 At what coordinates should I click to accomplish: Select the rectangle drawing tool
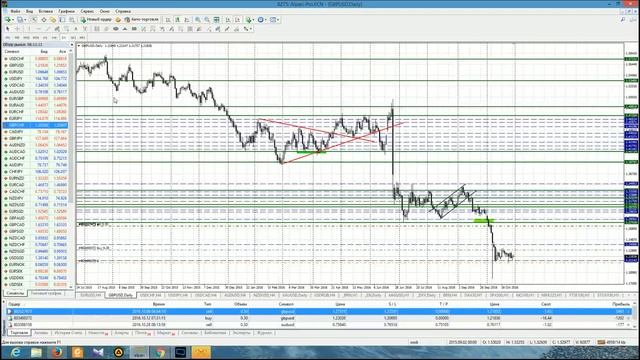point(134,29)
